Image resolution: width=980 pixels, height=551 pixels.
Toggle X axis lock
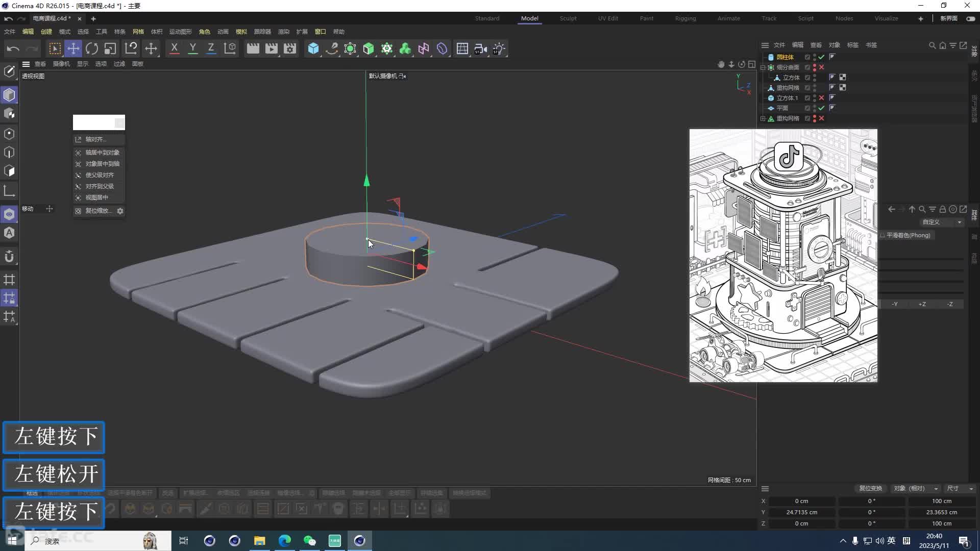pyautogui.click(x=174, y=48)
